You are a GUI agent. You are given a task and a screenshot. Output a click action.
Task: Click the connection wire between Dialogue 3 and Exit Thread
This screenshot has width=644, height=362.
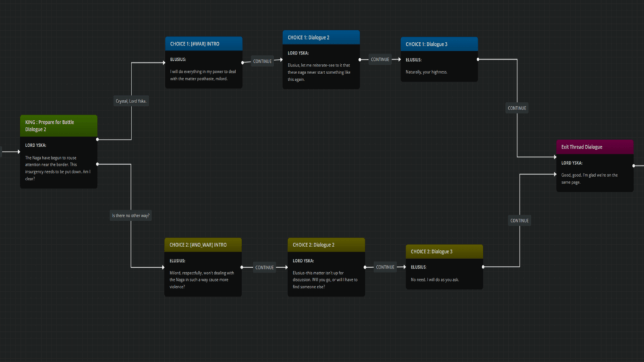pos(516,82)
